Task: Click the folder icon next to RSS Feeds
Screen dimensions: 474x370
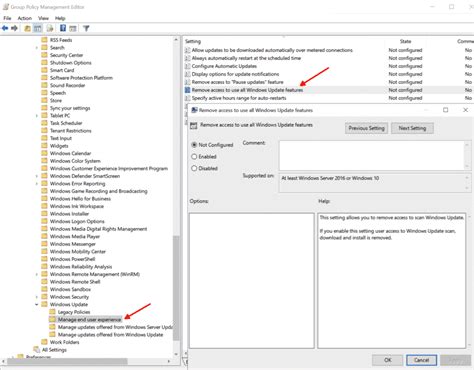Action: 44,40
